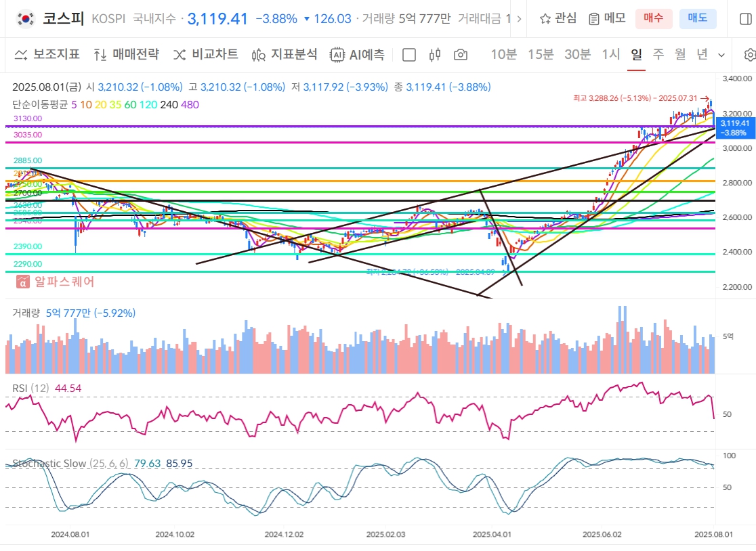Select the 15분 interval
This screenshot has height=551, width=756.
(x=541, y=54)
